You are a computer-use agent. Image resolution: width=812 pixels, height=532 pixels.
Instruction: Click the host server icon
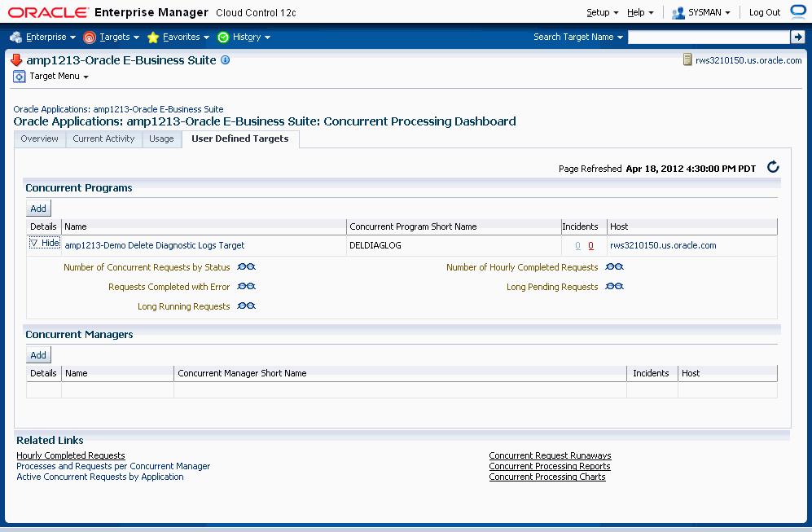click(x=687, y=59)
